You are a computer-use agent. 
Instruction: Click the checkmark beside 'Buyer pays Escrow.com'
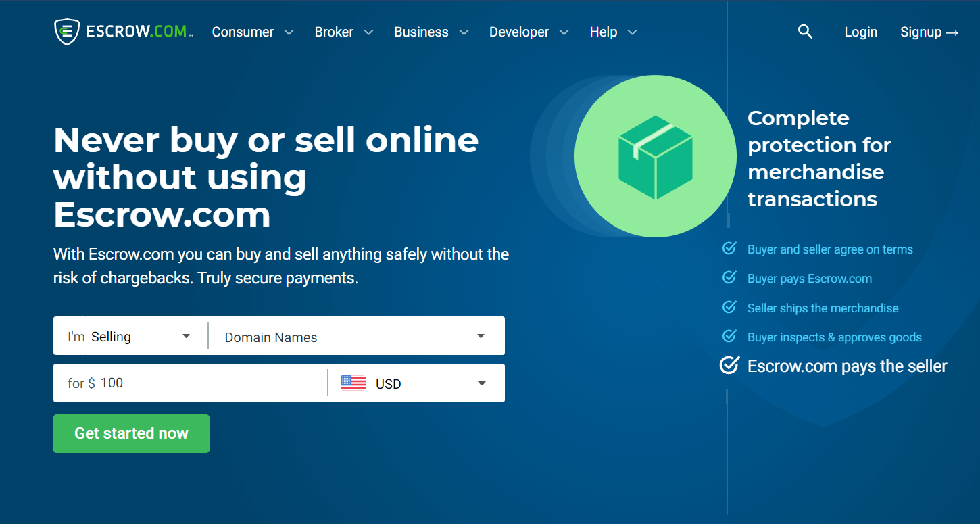(x=729, y=277)
